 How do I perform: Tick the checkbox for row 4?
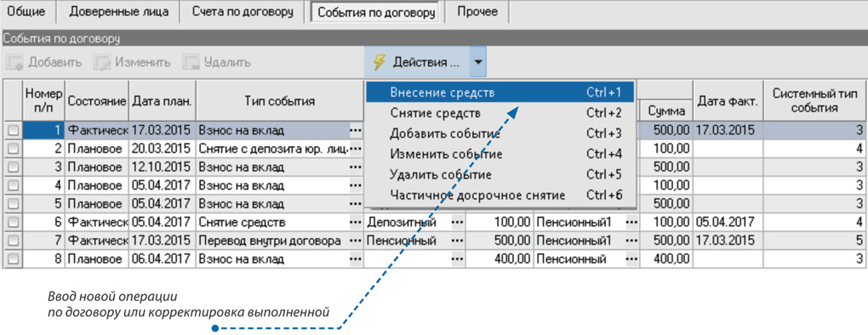(13, 185)
